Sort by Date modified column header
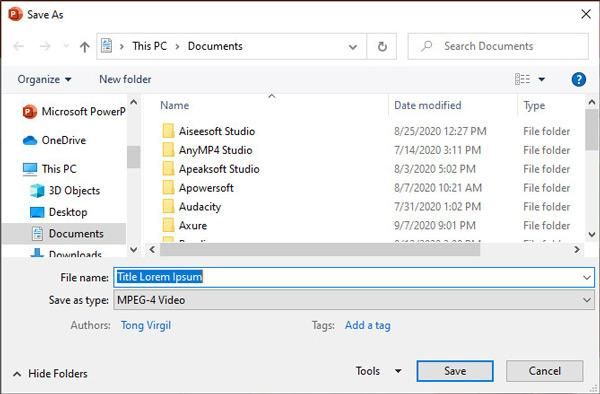The width and height of the screenshot is (600, 394). (427, 106)
